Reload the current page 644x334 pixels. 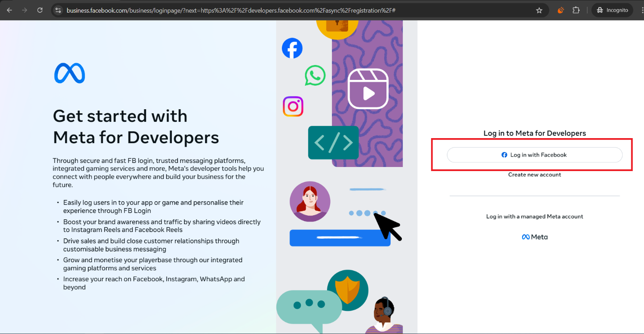(x=40, y=10)
